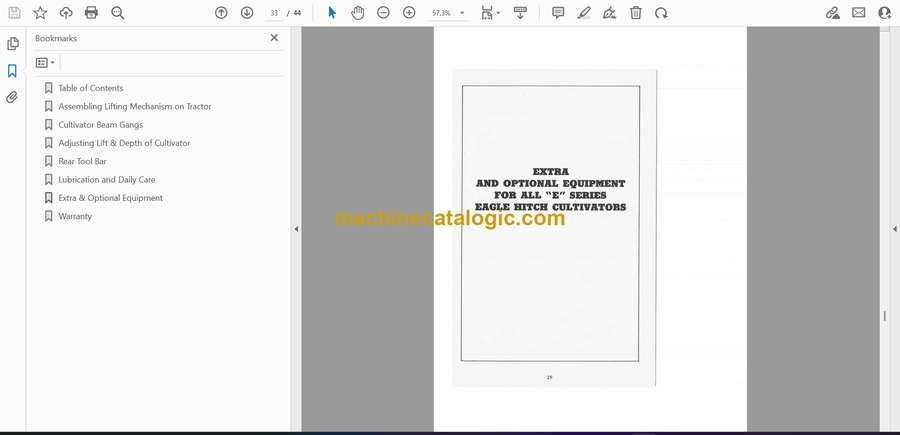Open Assembling Lifting Mechanism on Tractor bookmark
Viewport: 900px width, 435px height.
pos(135,106)
